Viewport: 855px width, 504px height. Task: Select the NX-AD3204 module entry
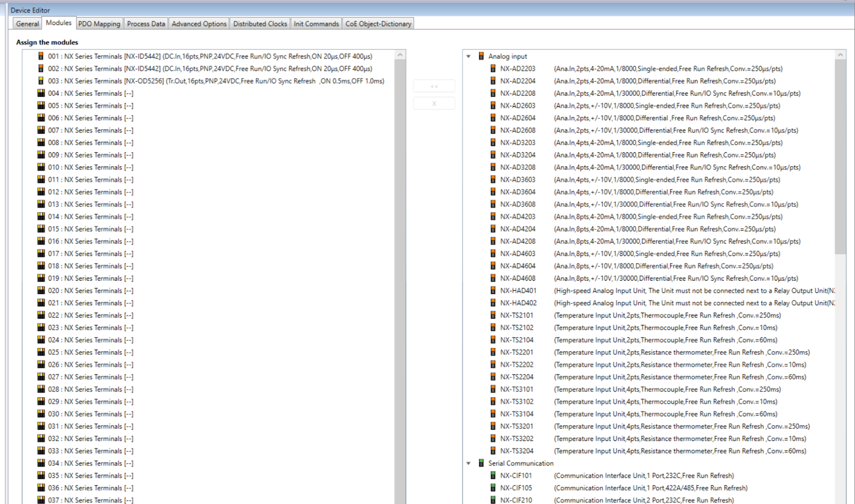(638, 155)
